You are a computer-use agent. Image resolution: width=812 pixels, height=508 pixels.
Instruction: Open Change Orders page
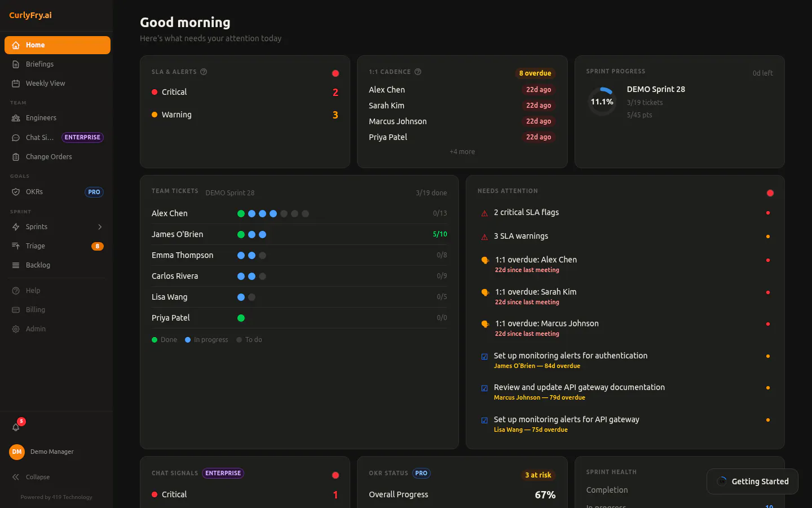[58, 157]
